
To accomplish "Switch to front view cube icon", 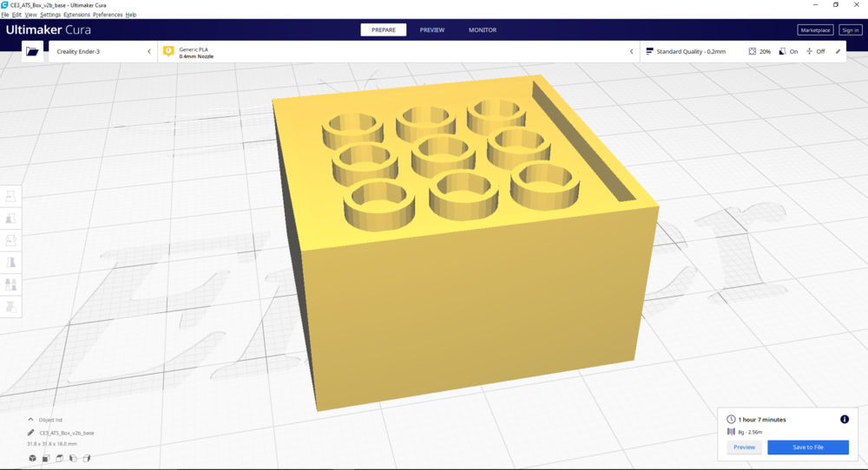I will tap(46, 458).
